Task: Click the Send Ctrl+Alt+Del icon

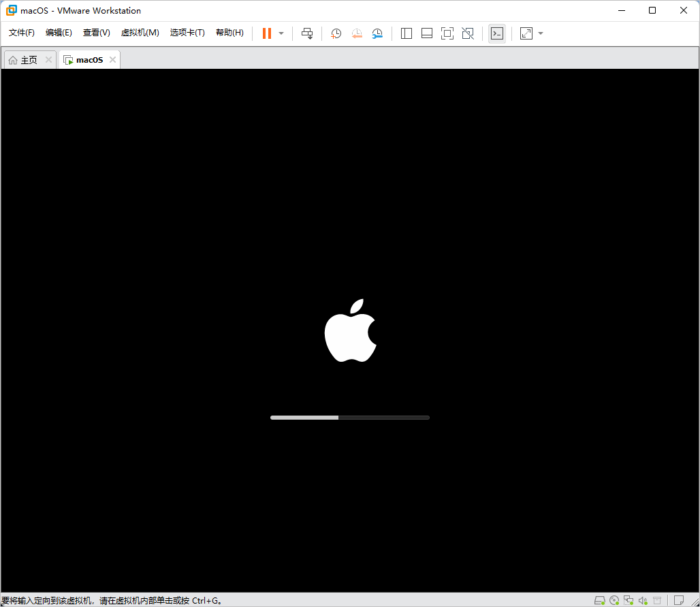Action: (x=307, y=33)
